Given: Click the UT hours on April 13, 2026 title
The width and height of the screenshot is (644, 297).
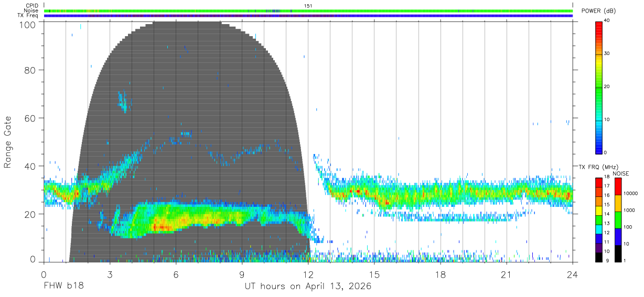Looking at the screenshot, I should point(308,287).
